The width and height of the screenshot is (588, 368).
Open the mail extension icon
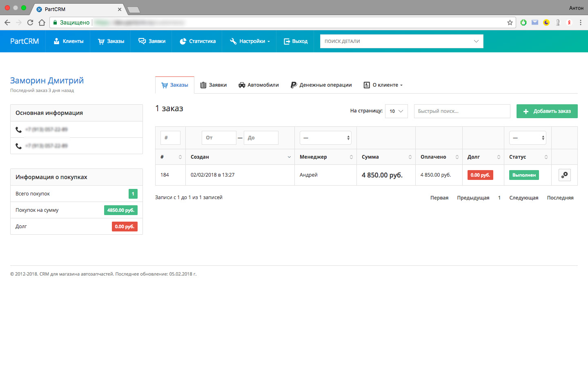[535, 22]
